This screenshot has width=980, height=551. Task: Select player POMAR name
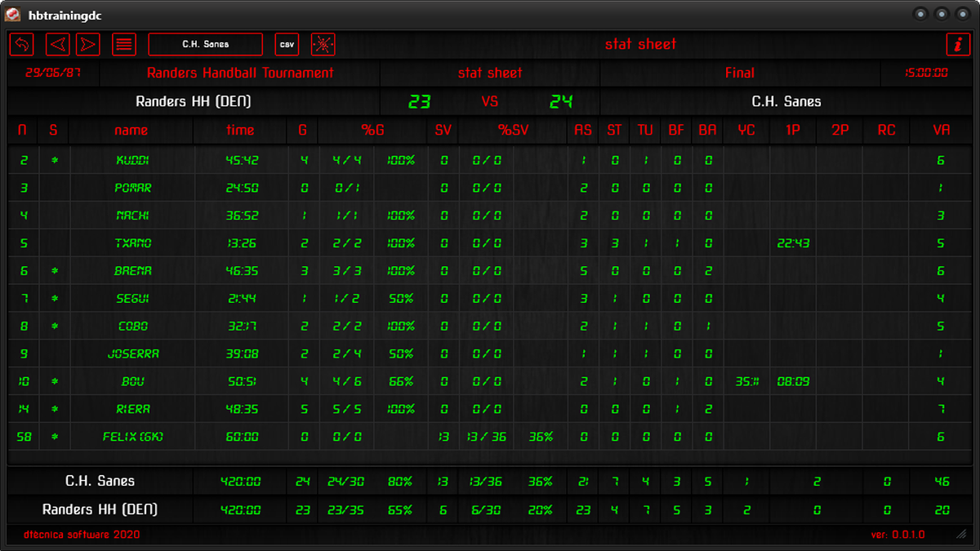coord(132,188)
